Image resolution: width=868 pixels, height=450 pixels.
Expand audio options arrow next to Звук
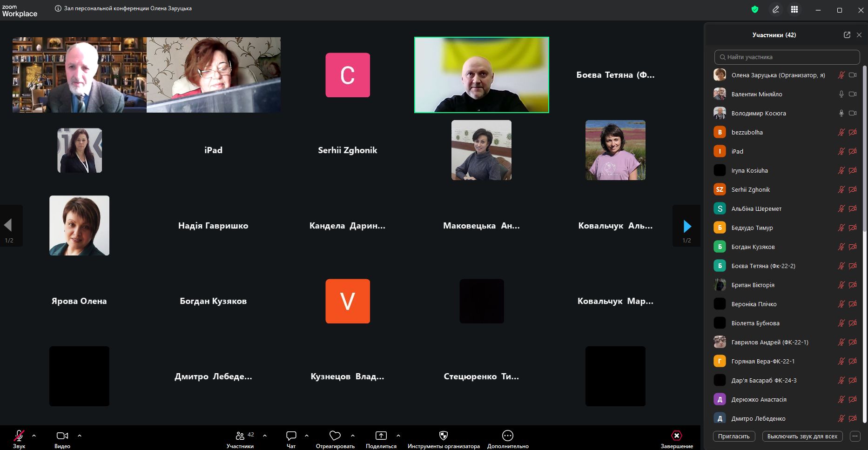(34, 436)
